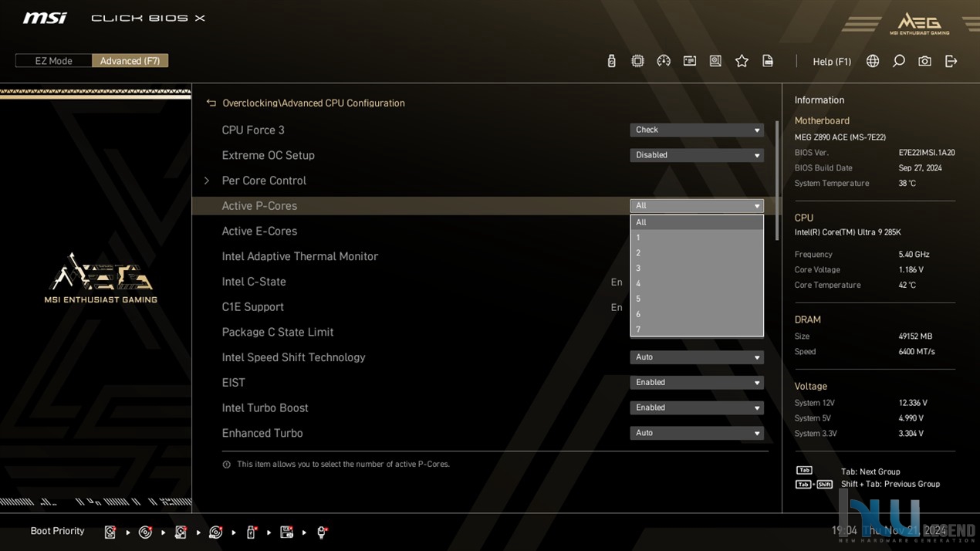Select the Active E-Cores setting label
This screenshot has width=980, height=551.
259,232
